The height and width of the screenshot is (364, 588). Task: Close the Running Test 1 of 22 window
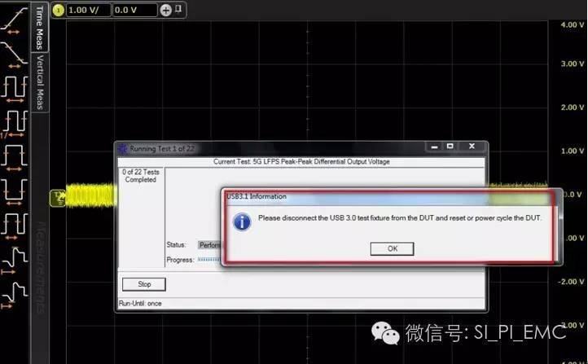click(x=472, y=147)
